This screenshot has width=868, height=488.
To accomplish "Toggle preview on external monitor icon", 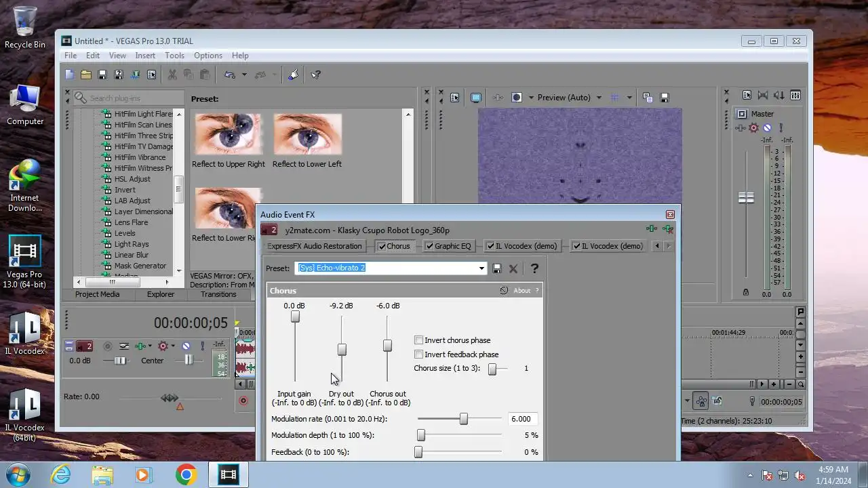I will pos(476,98).
